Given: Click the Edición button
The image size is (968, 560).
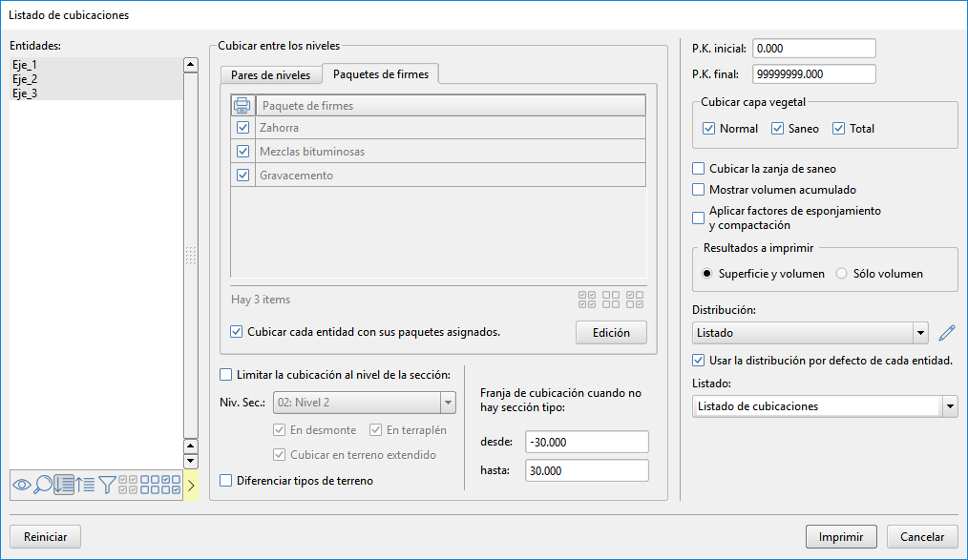Looking at the screenshot, I should tap(610, 332).
